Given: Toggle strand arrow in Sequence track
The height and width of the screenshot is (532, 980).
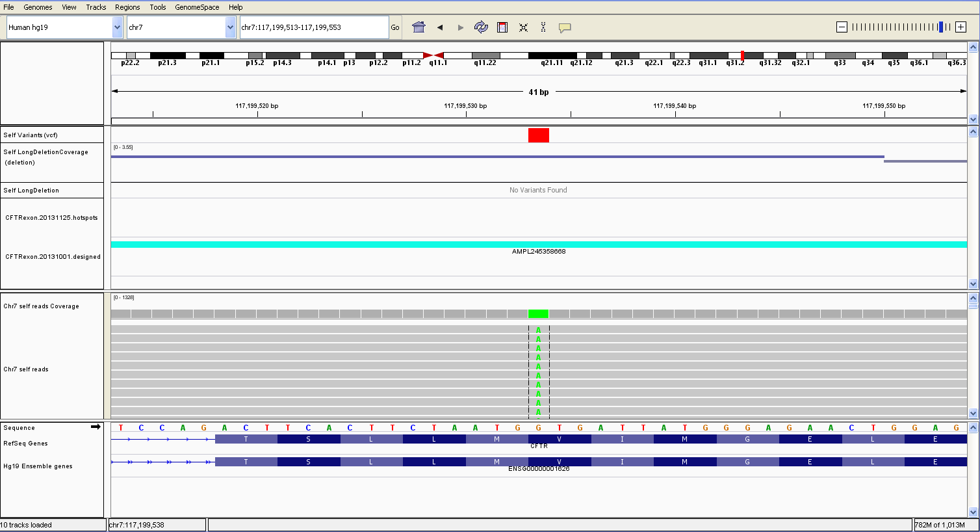Looking at the screenshot, I should pos(96,427).
